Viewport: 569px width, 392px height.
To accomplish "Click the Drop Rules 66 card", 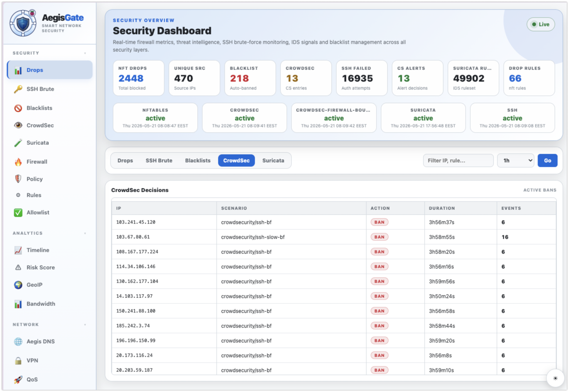I will 529,78.
